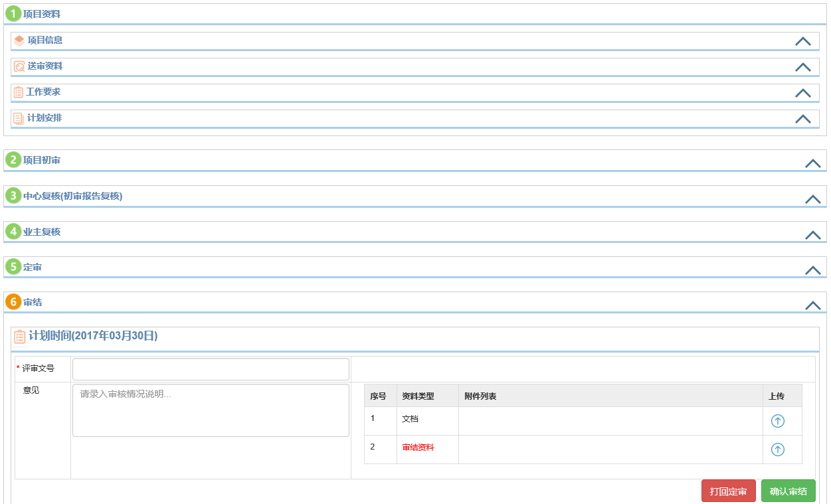Click the 工作要求 sub-section title

(44, 92)
